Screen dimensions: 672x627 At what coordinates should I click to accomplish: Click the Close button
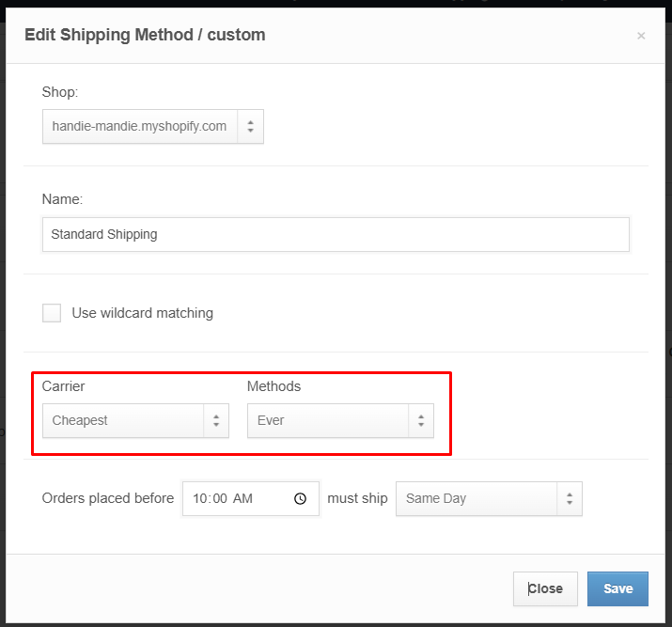click(x=545, y=588)
